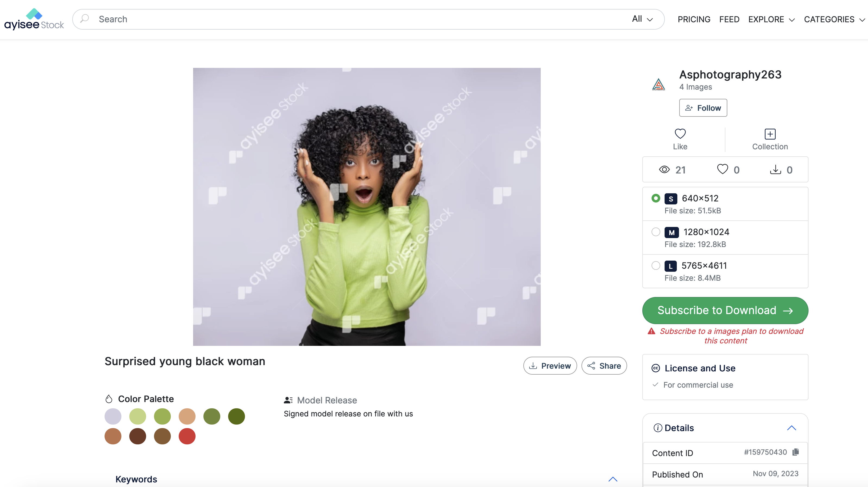
Task: Collapse the Keywords section chevron
Action: tap(613, 479)
